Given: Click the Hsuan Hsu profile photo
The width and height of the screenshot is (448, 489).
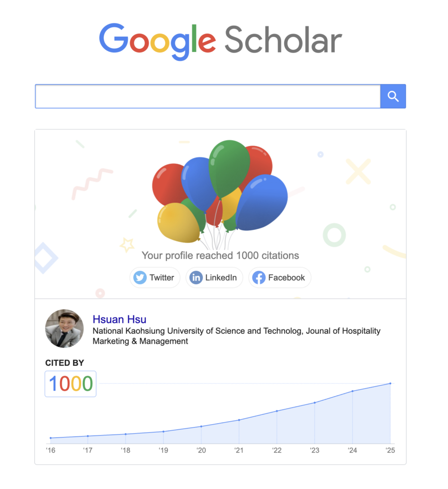Looking at the screenshot, I should pyautogui.click(x=64, y=329).
